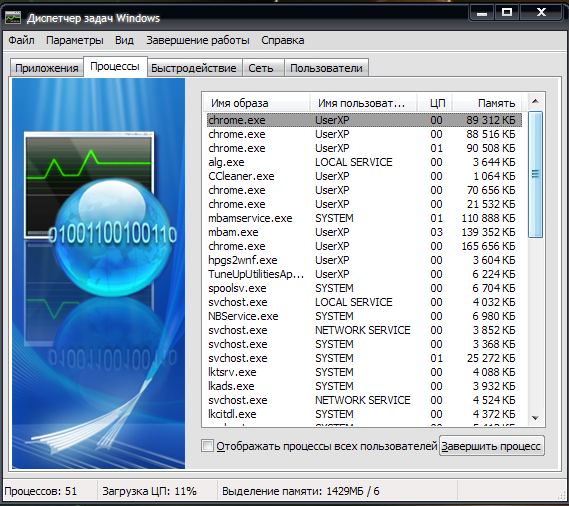Select svchost.exe using 3 368 КБ
The width and height of the screenshot is (569, 506).
pos(364,344)
